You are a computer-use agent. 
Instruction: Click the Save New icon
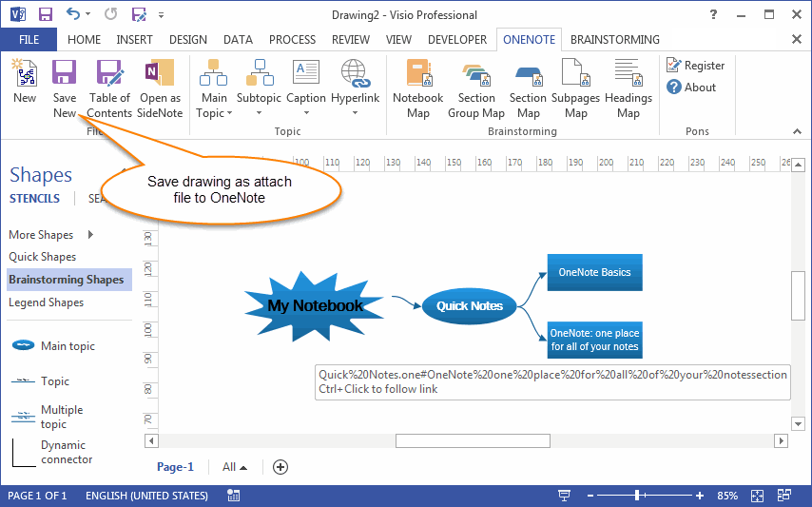tap(65, 72)
